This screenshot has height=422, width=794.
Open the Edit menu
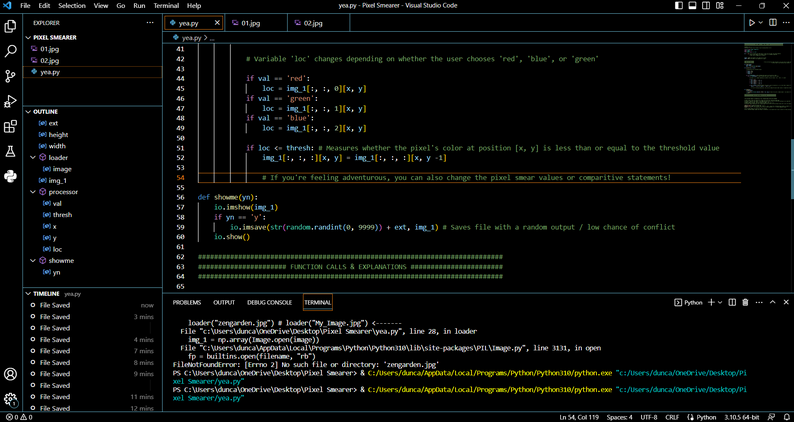point(44,6)
